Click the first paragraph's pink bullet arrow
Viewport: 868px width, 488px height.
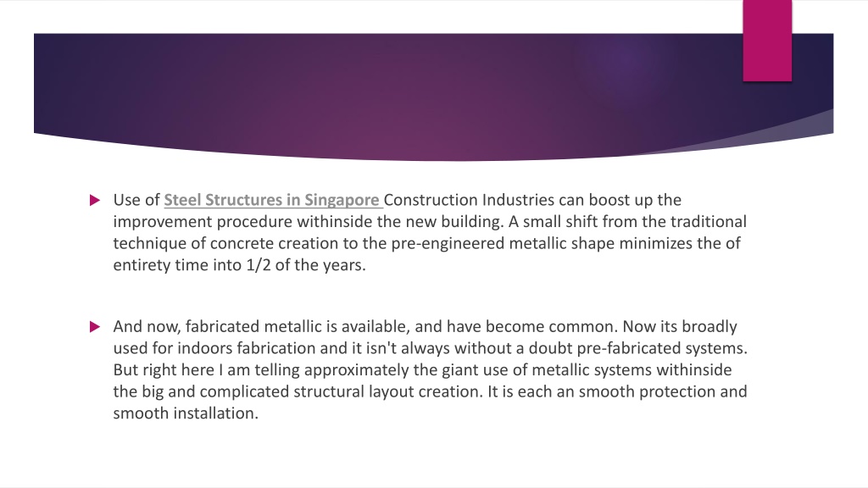click(x=95, y=200)
